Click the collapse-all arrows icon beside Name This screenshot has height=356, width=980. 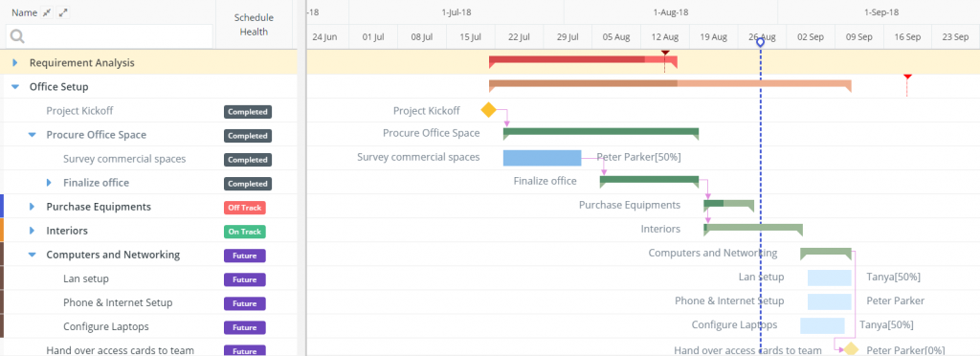47,12
